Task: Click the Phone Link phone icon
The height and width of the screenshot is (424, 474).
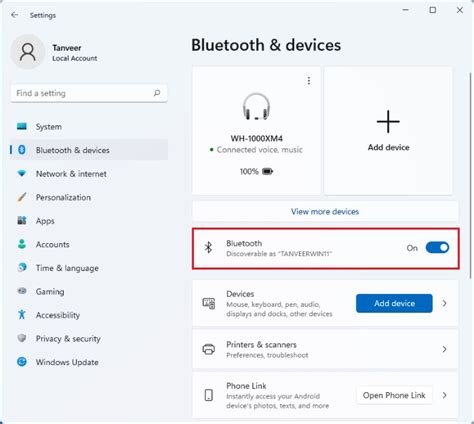Action: point(209,395)
